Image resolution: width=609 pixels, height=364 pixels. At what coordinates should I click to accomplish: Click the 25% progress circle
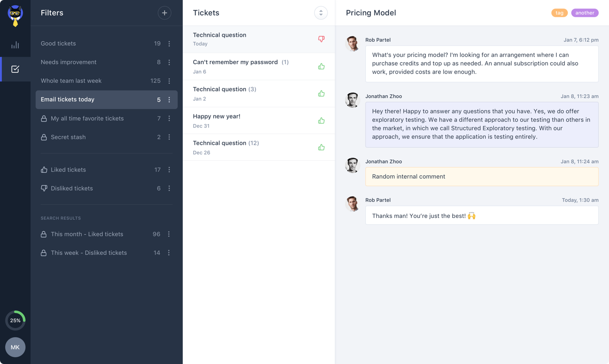click(x=15, y=320)
